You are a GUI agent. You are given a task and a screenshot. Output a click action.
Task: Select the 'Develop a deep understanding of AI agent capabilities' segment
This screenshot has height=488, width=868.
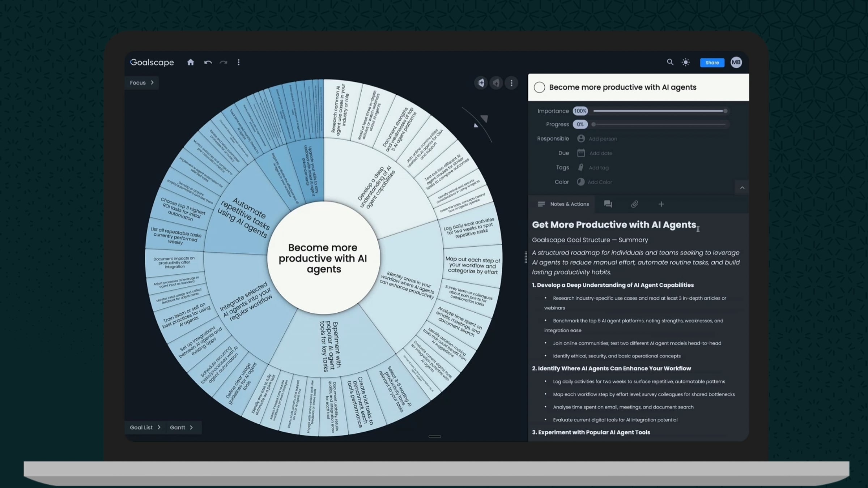tap(376, 187)
